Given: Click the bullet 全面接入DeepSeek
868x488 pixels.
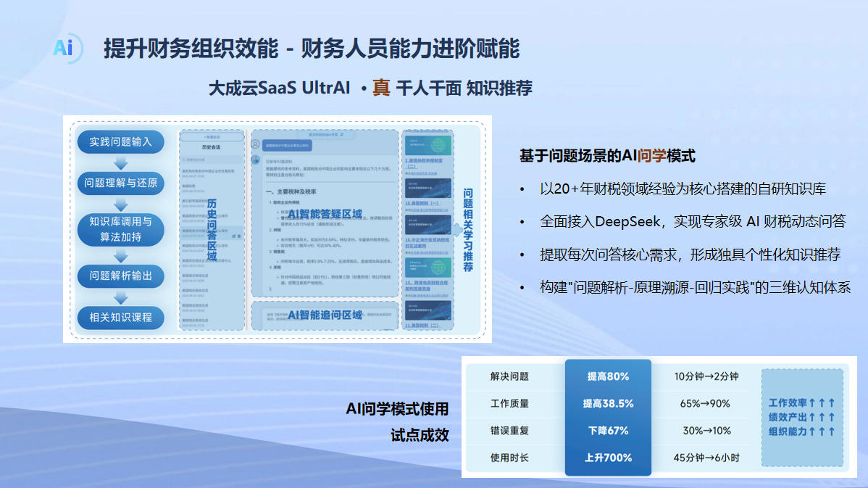Looking at the screenshot, I should [x=693, y=222].
